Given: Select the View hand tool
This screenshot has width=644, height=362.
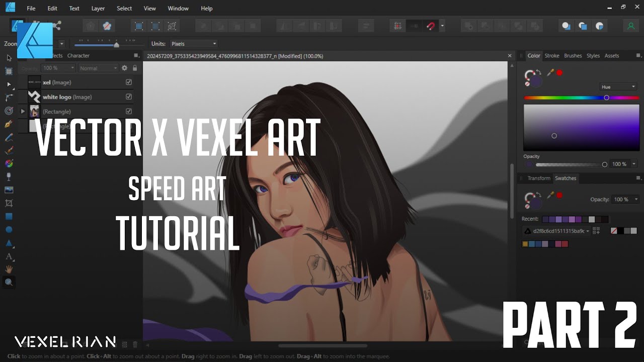Looking at the screenshot, I should click(9, 269).
